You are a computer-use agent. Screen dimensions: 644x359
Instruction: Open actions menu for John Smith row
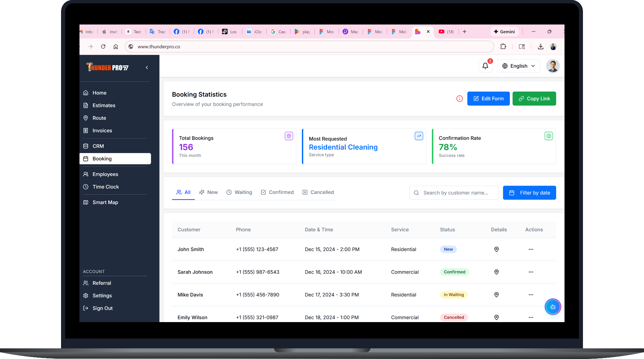tap(531, 249)
